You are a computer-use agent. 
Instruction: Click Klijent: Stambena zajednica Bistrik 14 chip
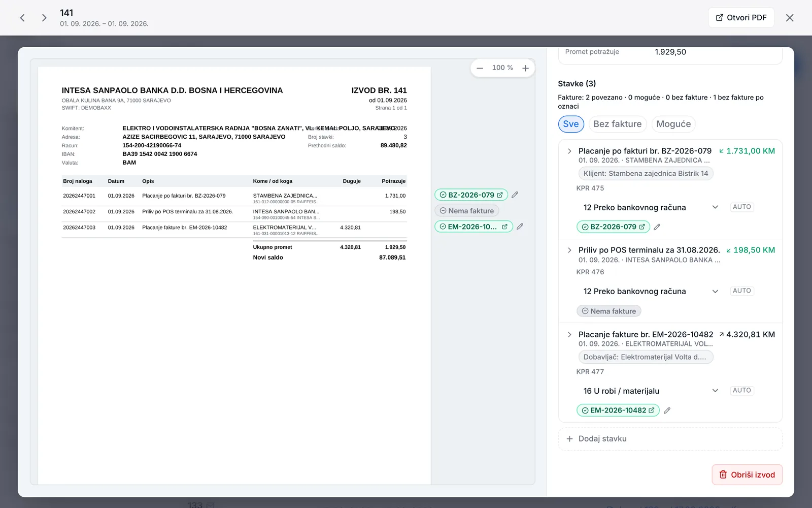pyautogui.click(x=646, y=174)
